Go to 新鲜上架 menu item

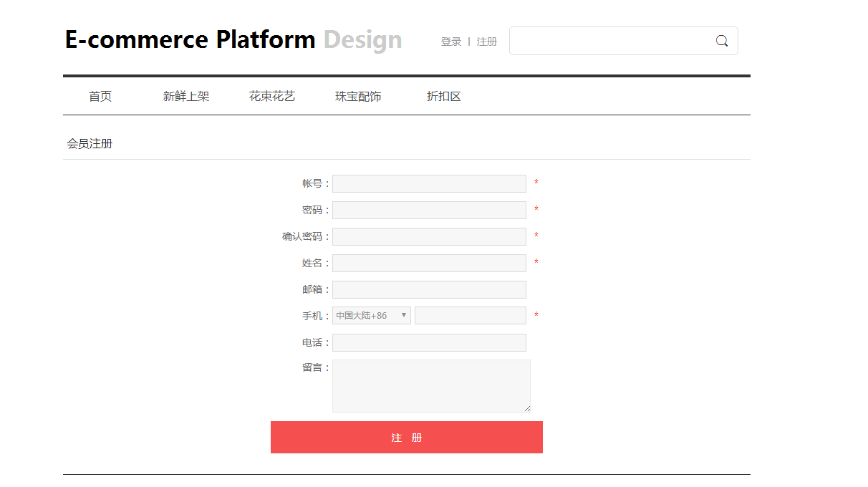[186, 97]
